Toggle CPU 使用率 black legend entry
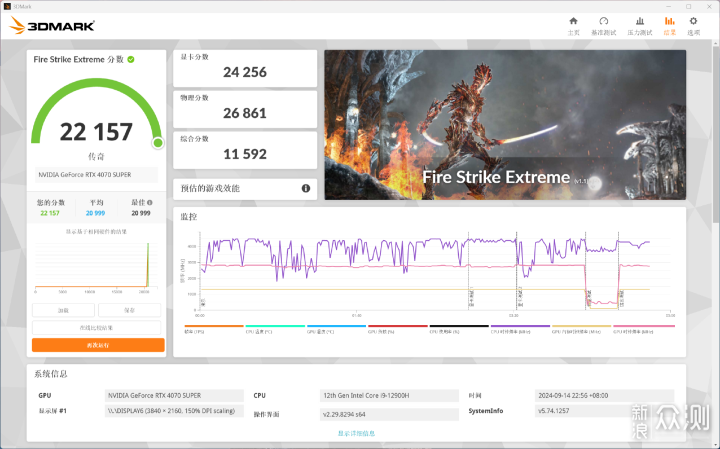Screen dimensions: 720x449 (x=459, y=329)
